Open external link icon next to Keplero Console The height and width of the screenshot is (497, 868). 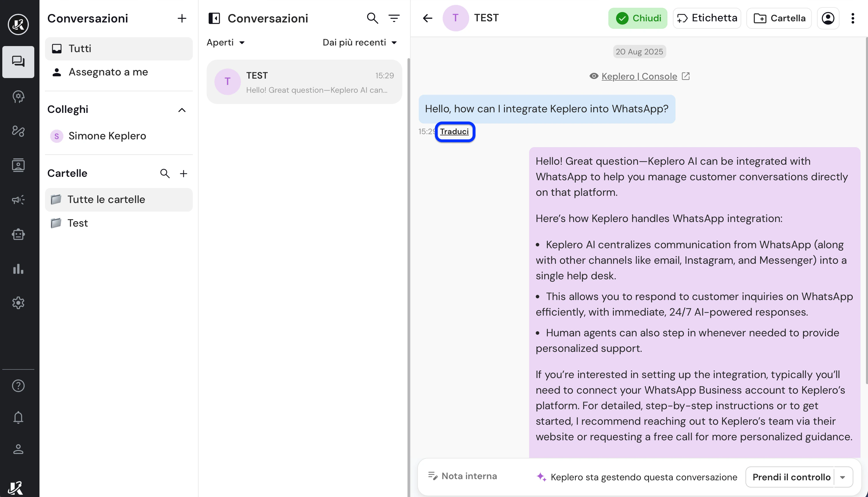(686, 76)
